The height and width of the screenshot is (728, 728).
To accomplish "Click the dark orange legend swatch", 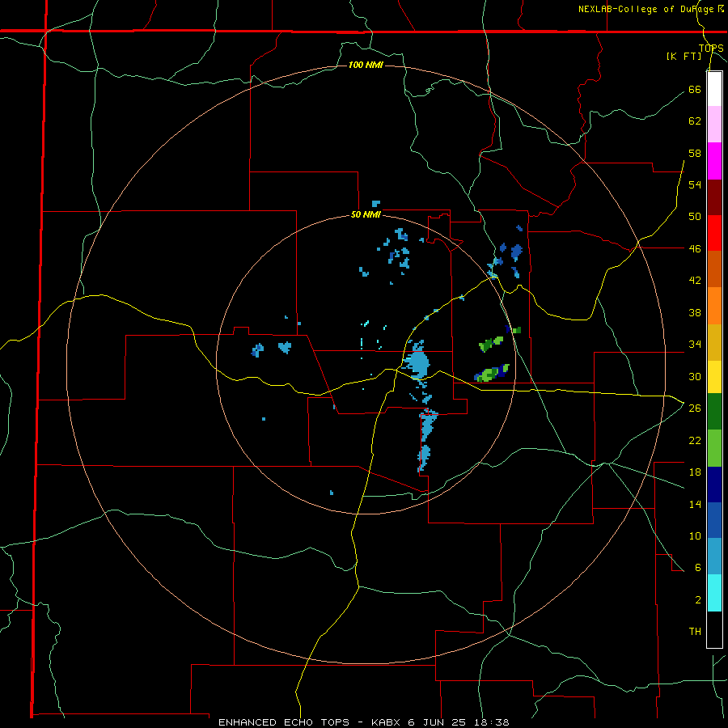I will (714, 269).
